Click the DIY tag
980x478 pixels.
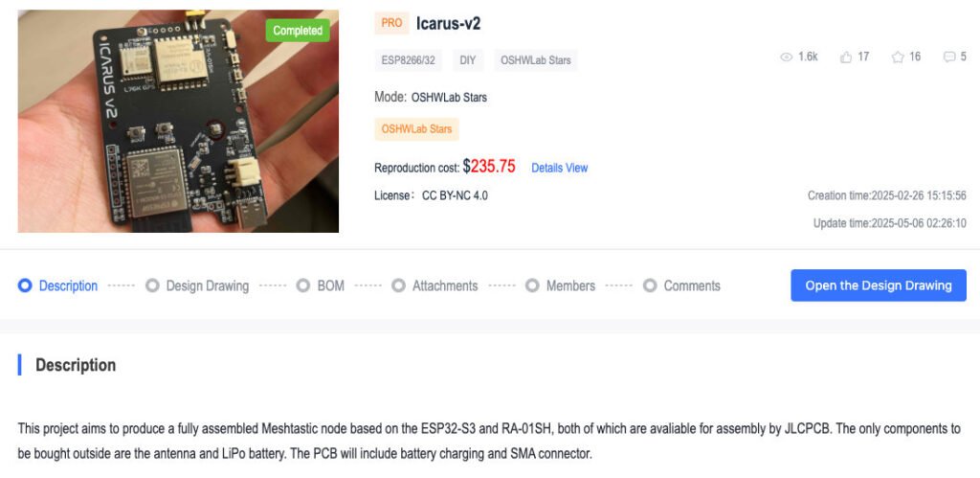point(467,60)
